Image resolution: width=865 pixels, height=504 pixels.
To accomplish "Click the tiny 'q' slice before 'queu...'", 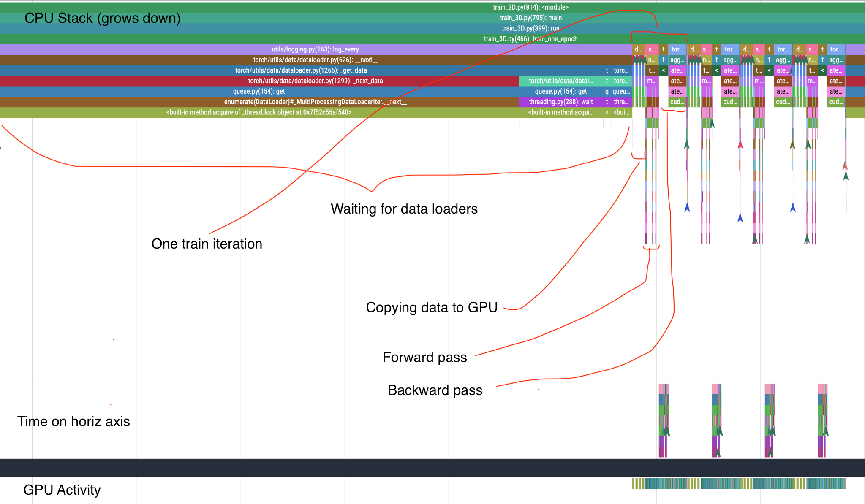I will (607, 92).
